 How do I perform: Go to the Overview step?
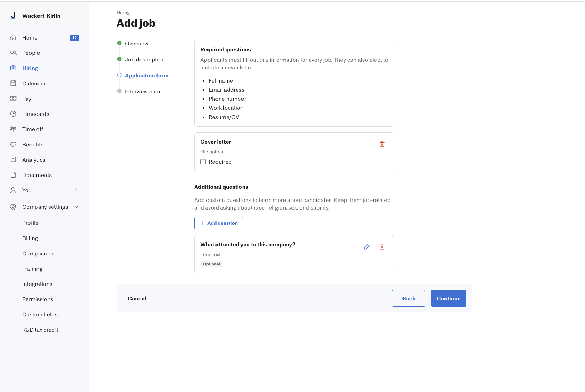click(x=136, y=43)
